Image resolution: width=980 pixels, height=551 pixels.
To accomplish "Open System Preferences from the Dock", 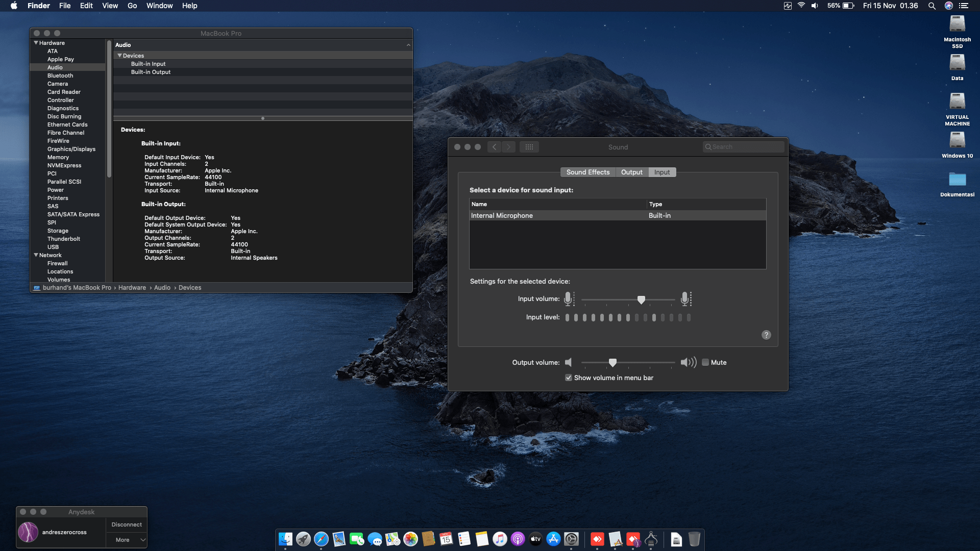I will tap(571, 539).
